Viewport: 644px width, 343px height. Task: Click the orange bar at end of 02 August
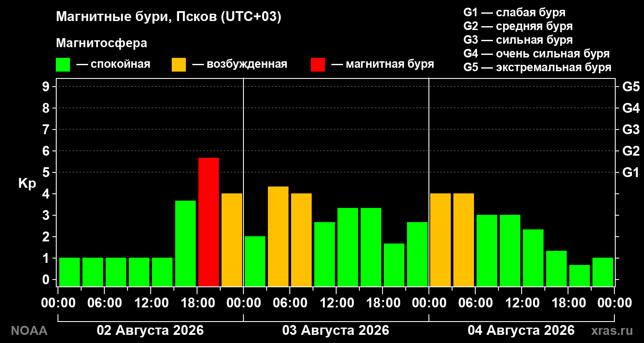coord(232,240)
